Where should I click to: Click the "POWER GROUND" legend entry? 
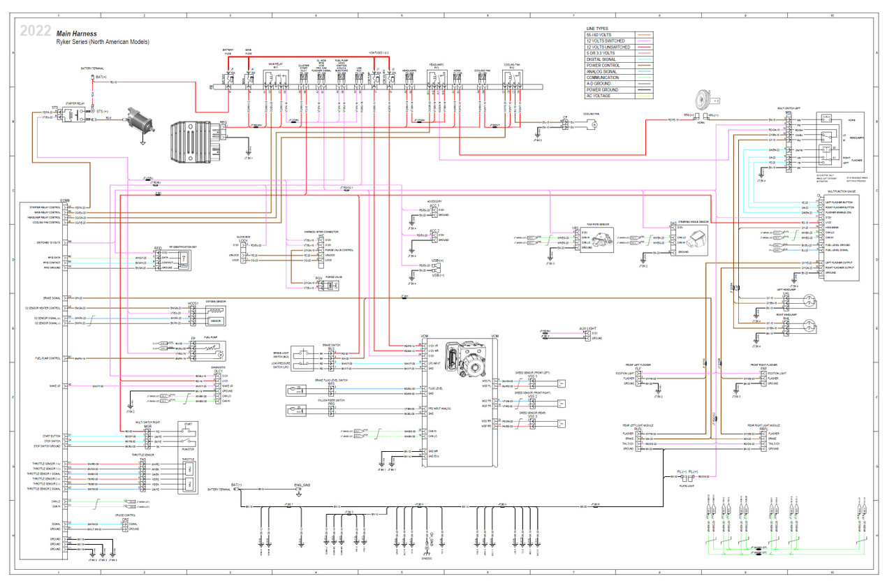601,89
